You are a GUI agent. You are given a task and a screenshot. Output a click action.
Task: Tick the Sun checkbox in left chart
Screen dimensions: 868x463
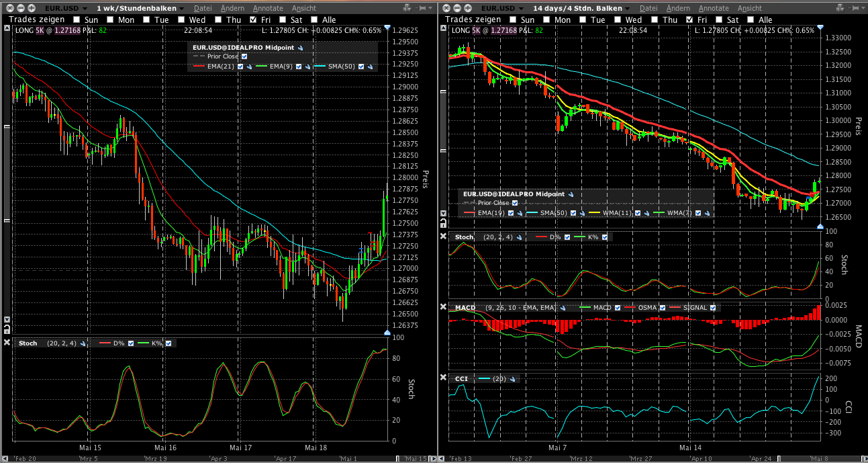point(77,20)
